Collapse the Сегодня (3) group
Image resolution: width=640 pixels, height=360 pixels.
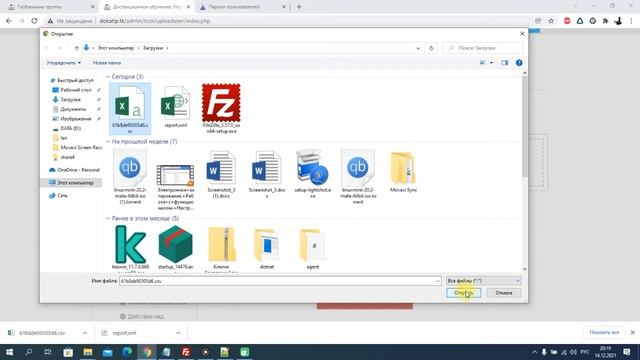click(108, 77)
